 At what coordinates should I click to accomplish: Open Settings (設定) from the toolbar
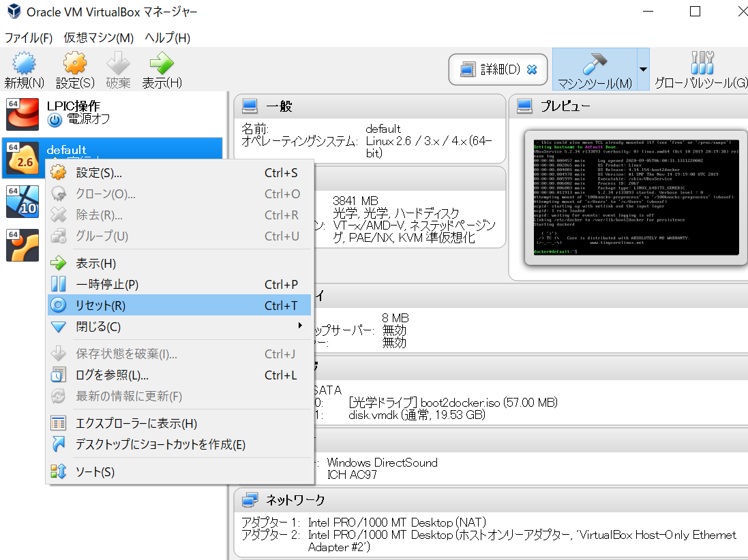coord(75,70)
